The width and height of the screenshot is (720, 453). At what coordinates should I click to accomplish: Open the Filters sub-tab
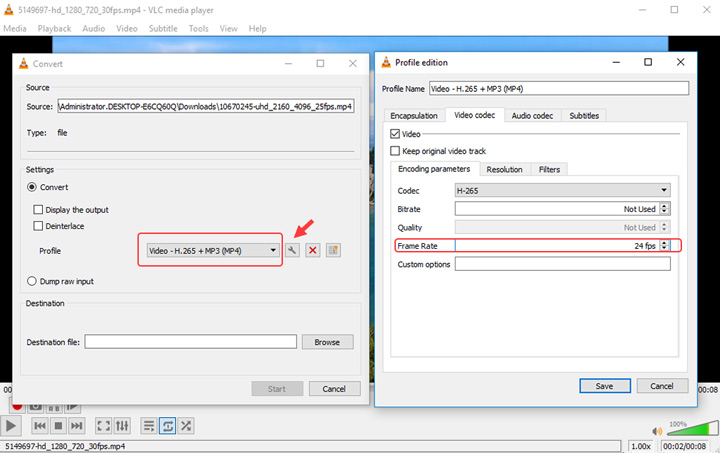pos(550,169)
